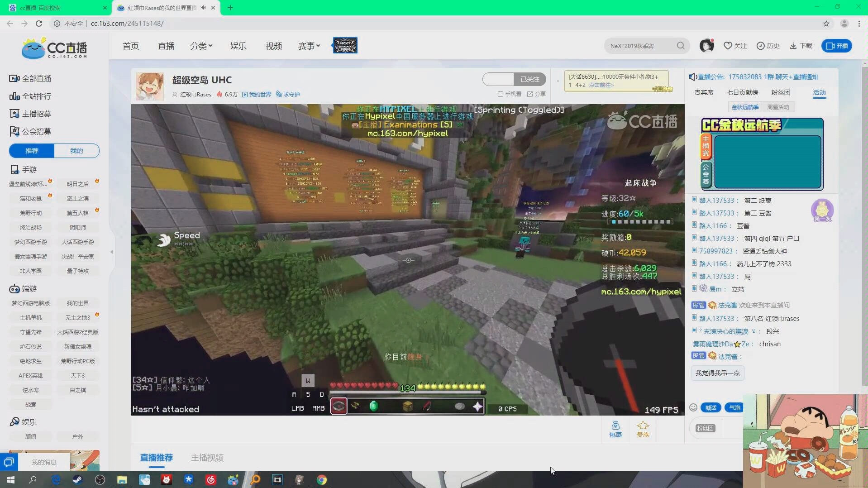Click 求守护 link under title
The image size is (868, 488).
coord(288,94)
